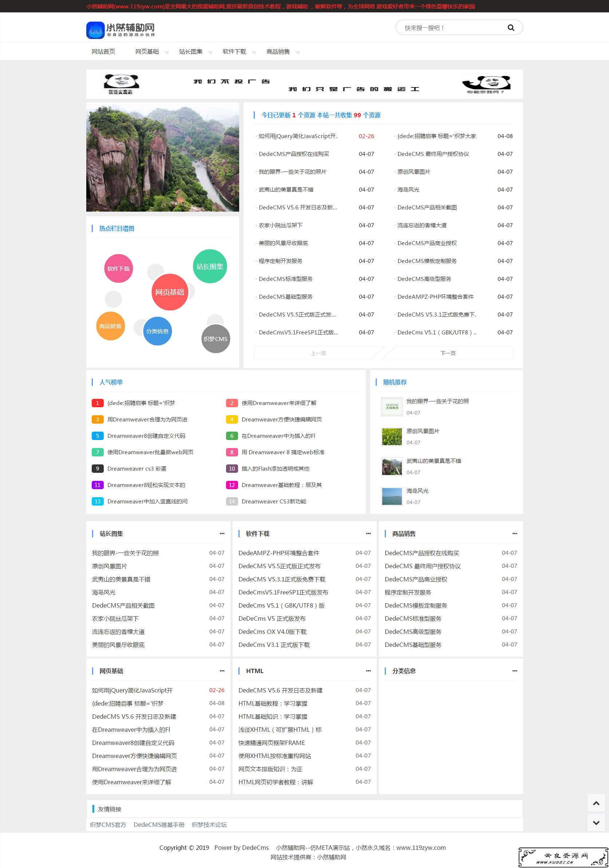609x868 pixels.
Task: Click the scroll-to-bottom arrow button
Action: tap(596, 822)
